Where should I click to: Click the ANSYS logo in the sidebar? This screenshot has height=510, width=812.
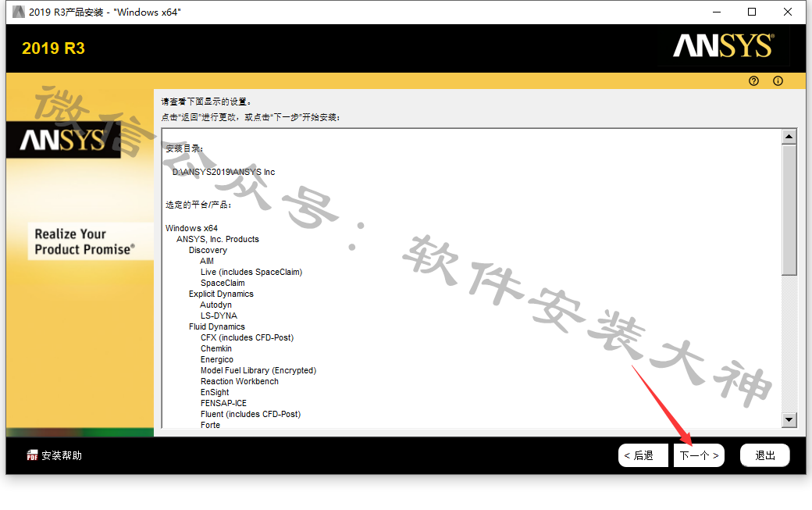coord(63,140)
